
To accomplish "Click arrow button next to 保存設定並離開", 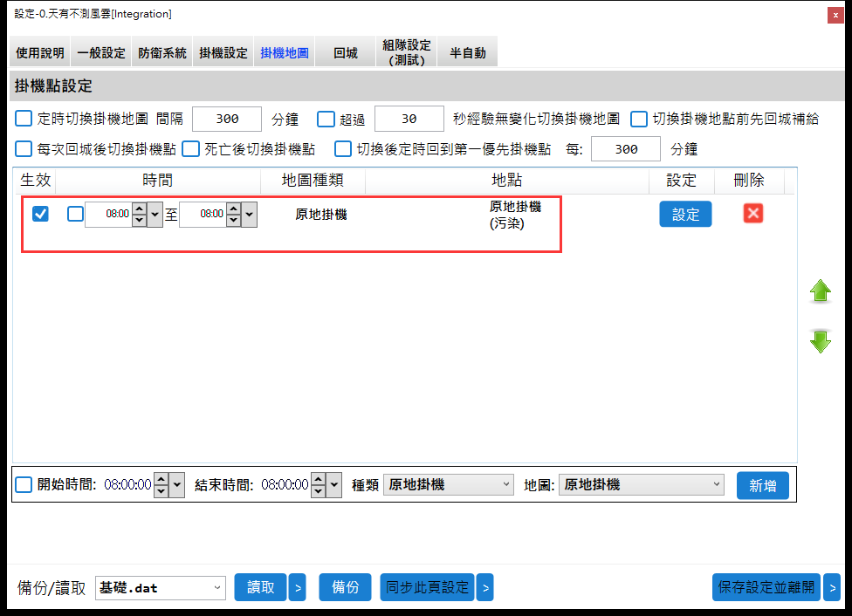I will click(x=832, y=588).
